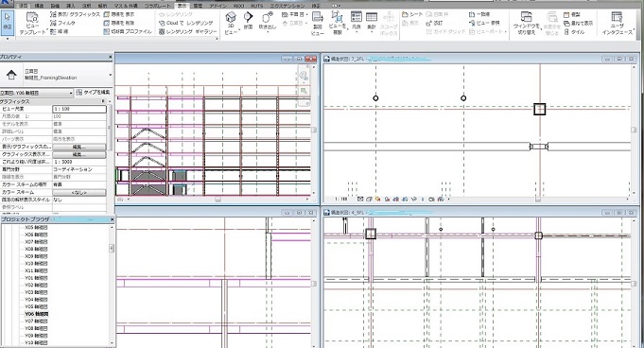
Task: Open the type selector dropdown in Properties
Action: coord(110,76)
